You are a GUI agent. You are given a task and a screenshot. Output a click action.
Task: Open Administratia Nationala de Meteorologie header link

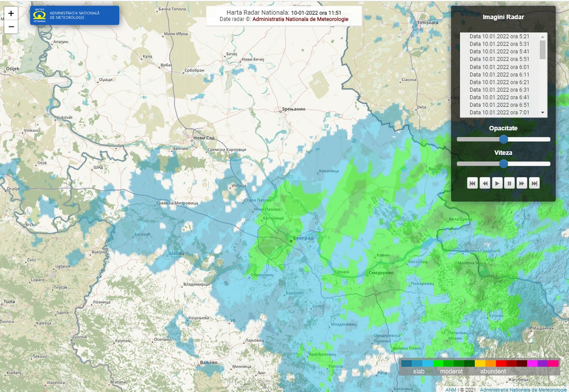click(x=300, y=19)
